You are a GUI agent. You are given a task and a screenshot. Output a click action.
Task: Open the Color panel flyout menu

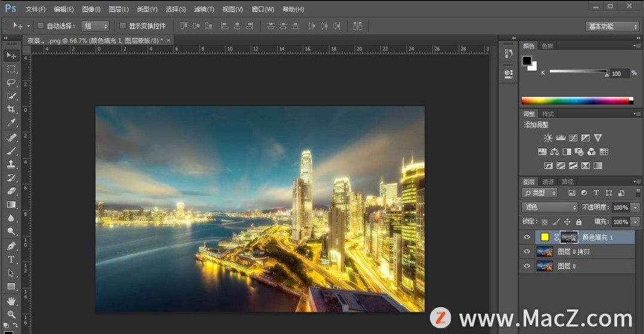pos(637,46)
